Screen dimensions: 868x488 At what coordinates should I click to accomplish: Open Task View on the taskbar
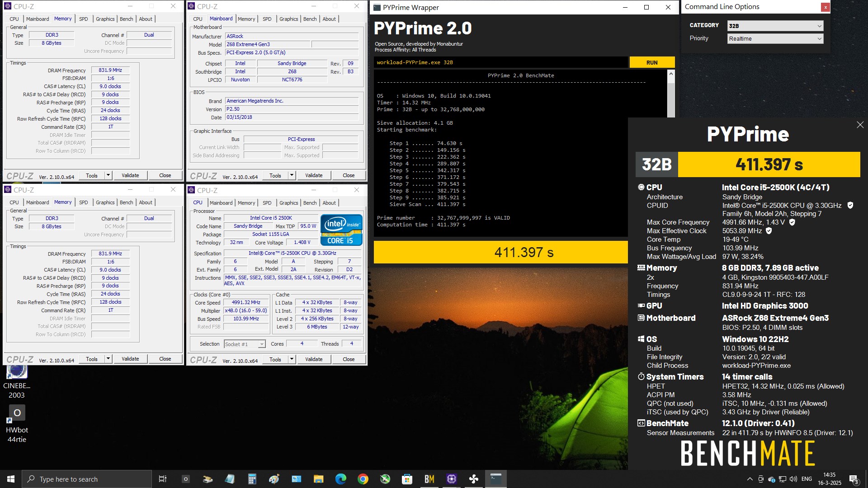click(163, 479)
